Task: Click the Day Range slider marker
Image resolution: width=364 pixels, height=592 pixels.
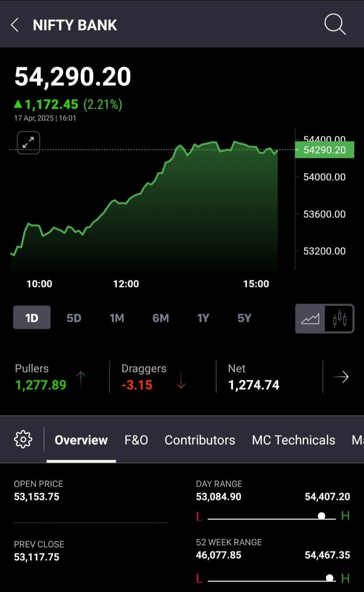Action: coord(321,516)
